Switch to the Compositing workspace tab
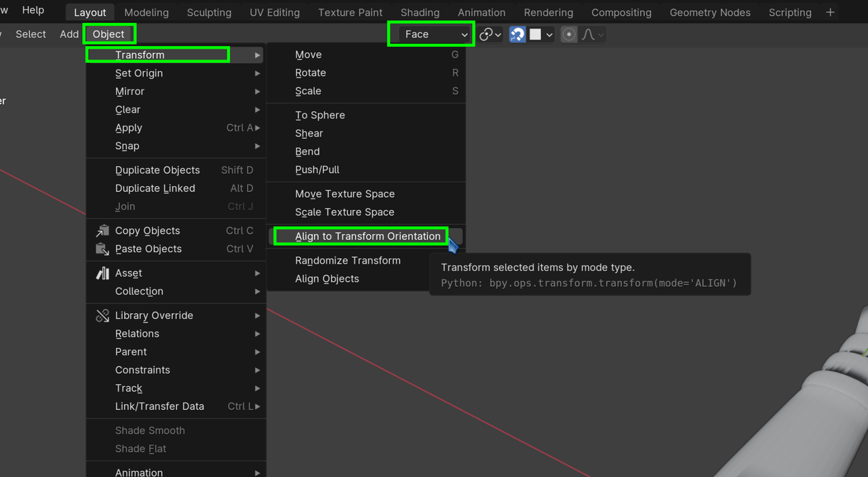The height and width of the screenshot is (477, 868). [x=621, y=12]
